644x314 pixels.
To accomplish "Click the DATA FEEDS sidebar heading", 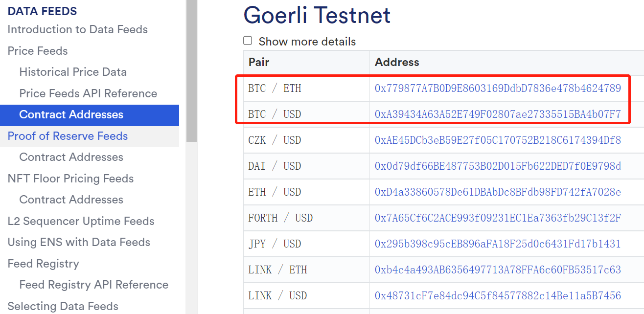I will point(42,11).
